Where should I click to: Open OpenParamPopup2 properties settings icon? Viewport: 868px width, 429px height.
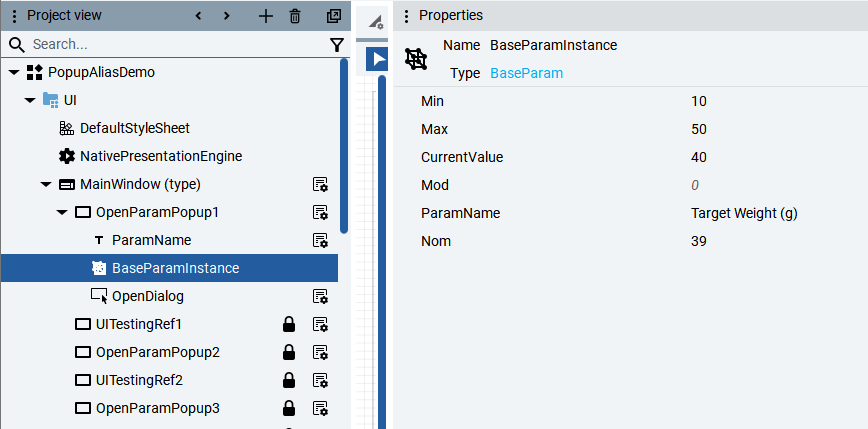[x=321, y=352]
